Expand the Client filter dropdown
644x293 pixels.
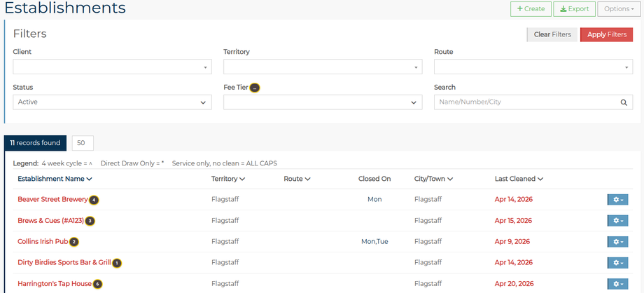tap(113, 67)
